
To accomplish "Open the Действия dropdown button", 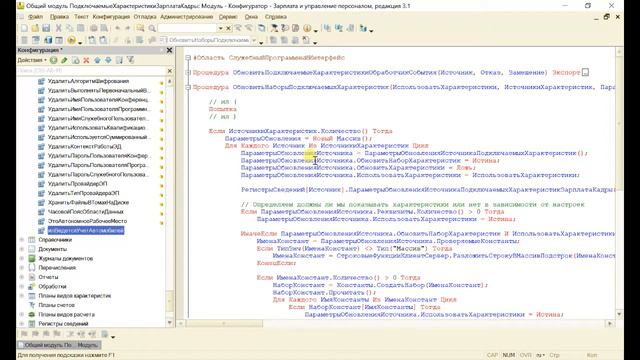I will coord(32,60).
